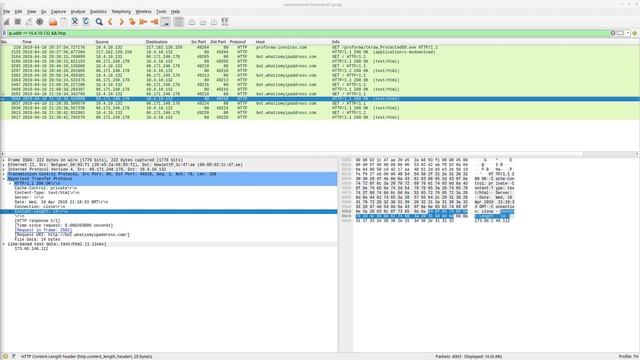Expand Transmission Control Protocol node
Viewport: 640px width, 360px height.
(4, 174)
